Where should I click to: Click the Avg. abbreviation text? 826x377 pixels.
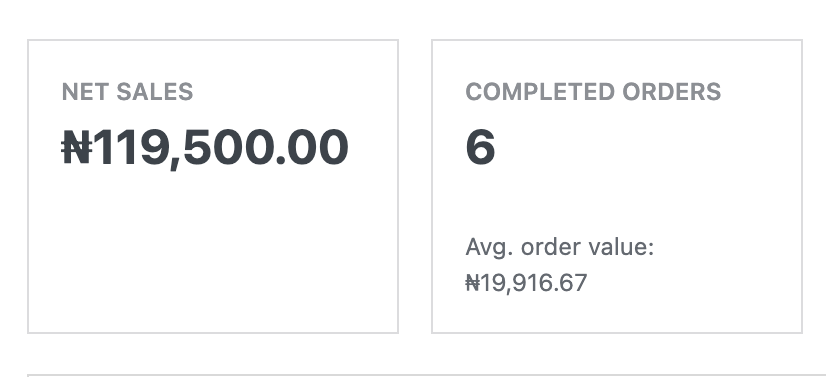click(489, 247)
